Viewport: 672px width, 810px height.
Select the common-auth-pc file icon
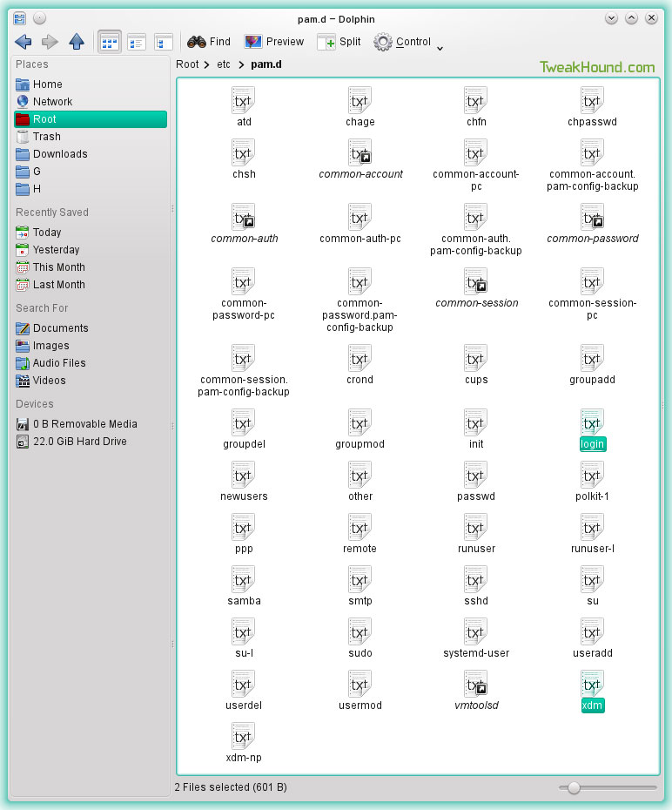click(x=360, y=218)
